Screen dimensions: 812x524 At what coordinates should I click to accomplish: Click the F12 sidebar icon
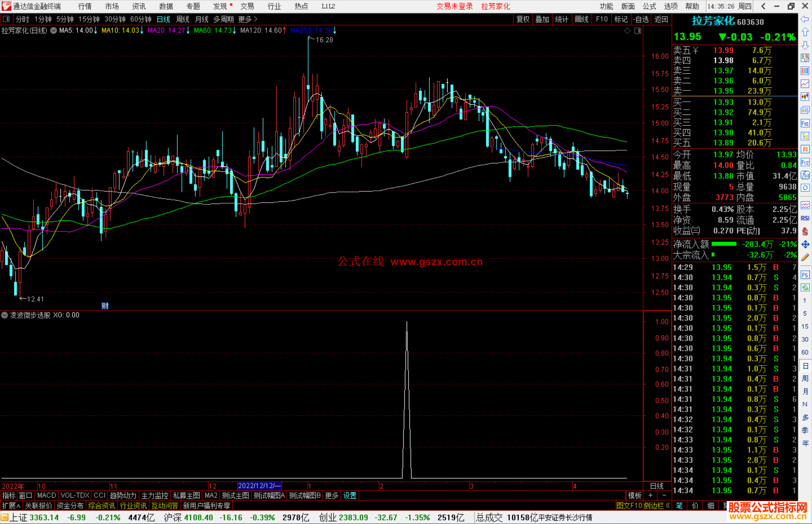click(805, 162)
